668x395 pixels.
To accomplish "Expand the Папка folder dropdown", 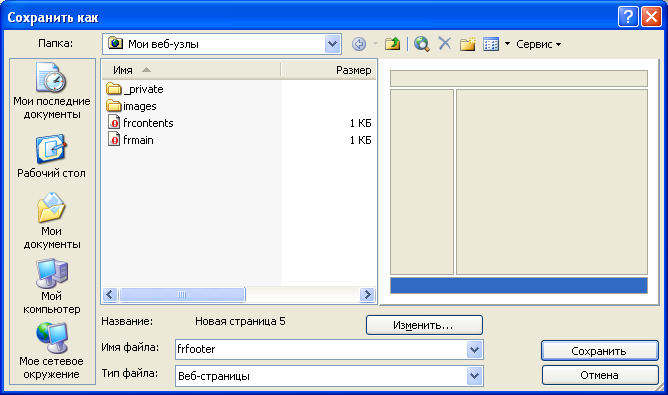I will 332,44.
